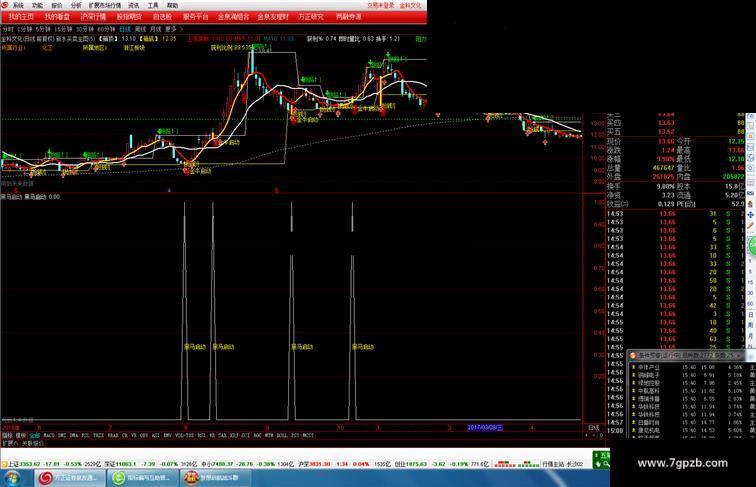Select the TRIX indicator tab

click(98, 435)
